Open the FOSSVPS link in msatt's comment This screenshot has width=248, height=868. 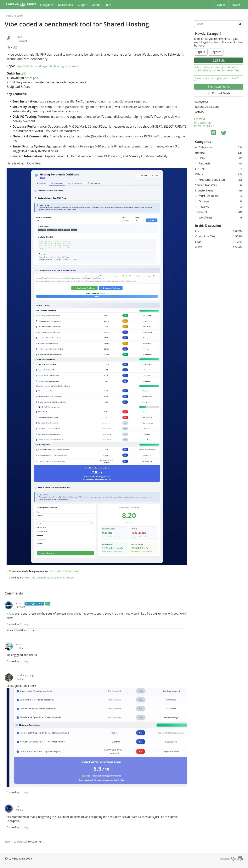pyautogui.click(x=72, y=614)
